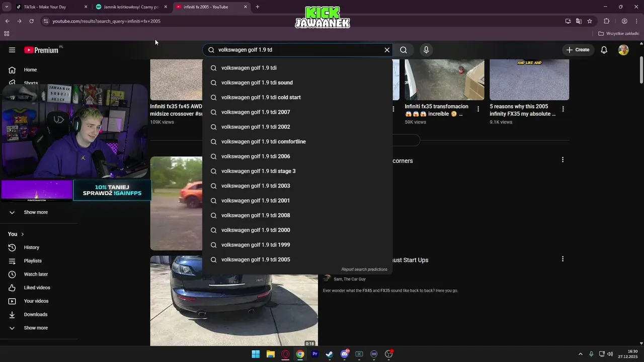This screenshot has height=362, width=644.
Task: Clear the search box with the X
Action: tap(387, 50)
